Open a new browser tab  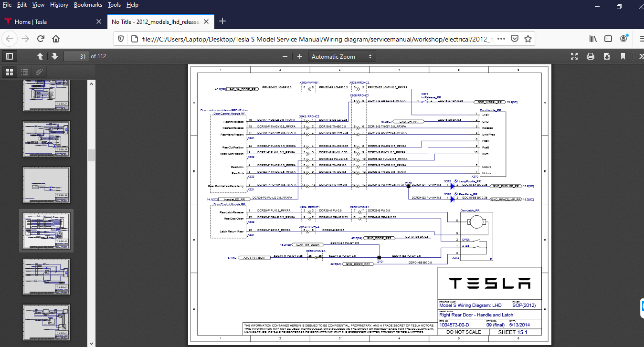tap(222, 21)
